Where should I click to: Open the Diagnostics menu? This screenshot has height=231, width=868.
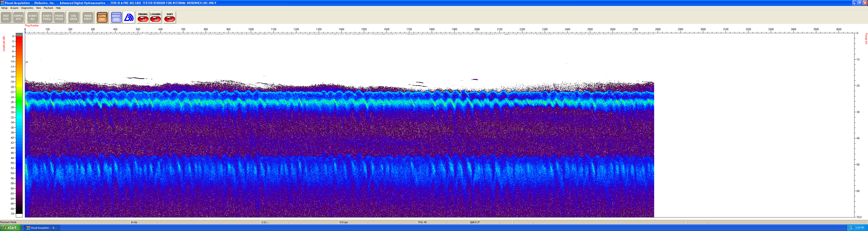pos(27,8)
